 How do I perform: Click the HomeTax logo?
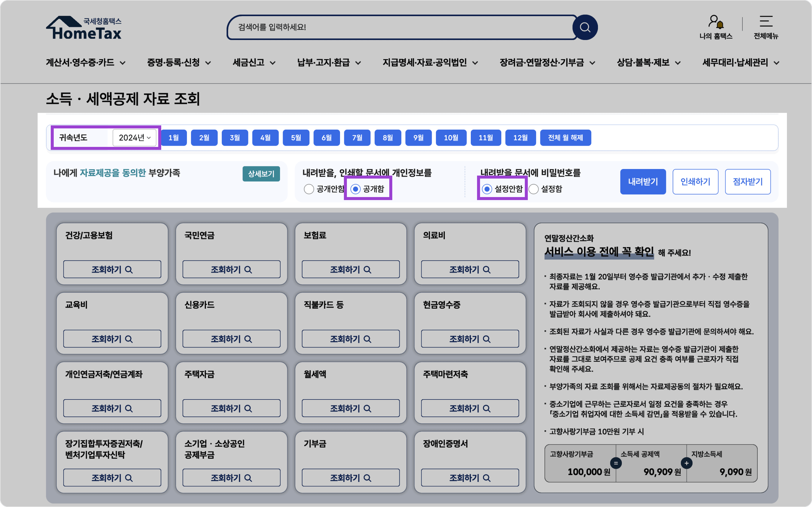(84, 28)
